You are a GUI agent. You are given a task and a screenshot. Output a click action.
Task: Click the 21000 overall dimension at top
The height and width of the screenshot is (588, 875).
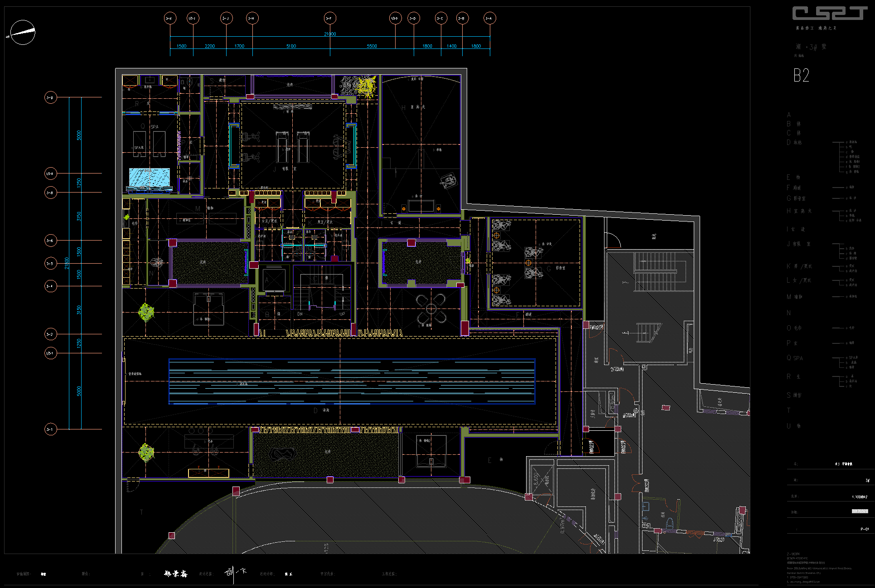330,34
